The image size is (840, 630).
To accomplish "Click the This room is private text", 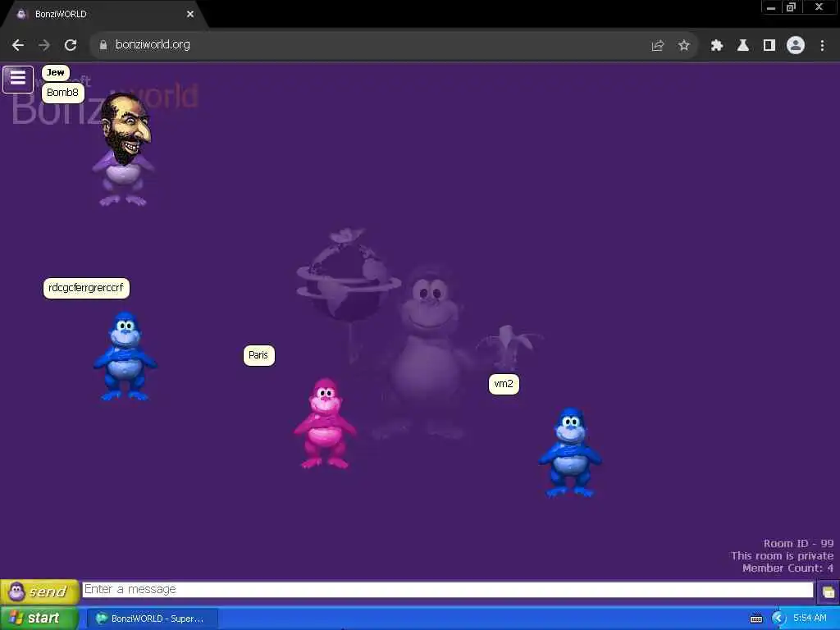I will 782,555.
